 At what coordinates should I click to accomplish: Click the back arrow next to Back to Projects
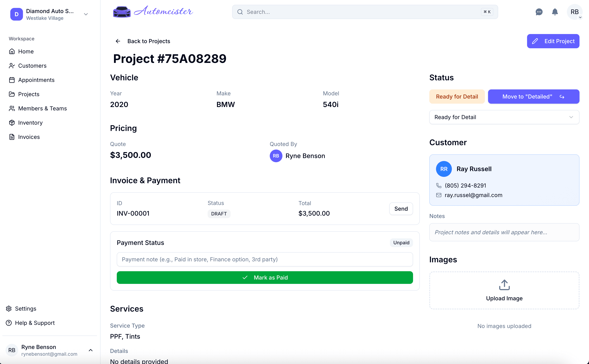pos(118,41)
